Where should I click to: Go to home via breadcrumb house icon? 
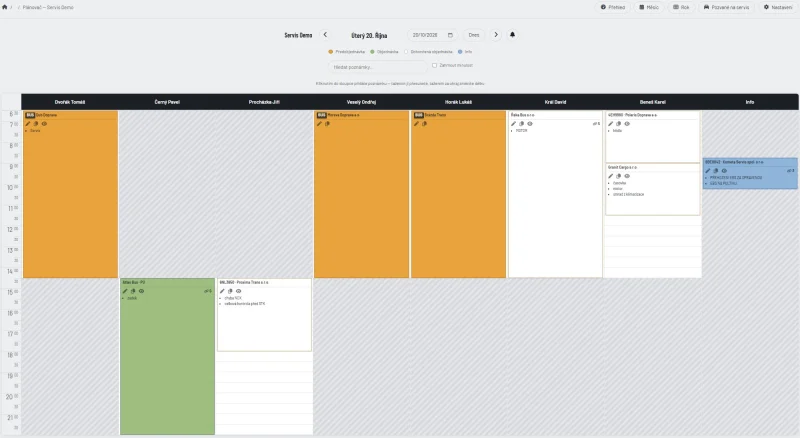coord(5,7)
